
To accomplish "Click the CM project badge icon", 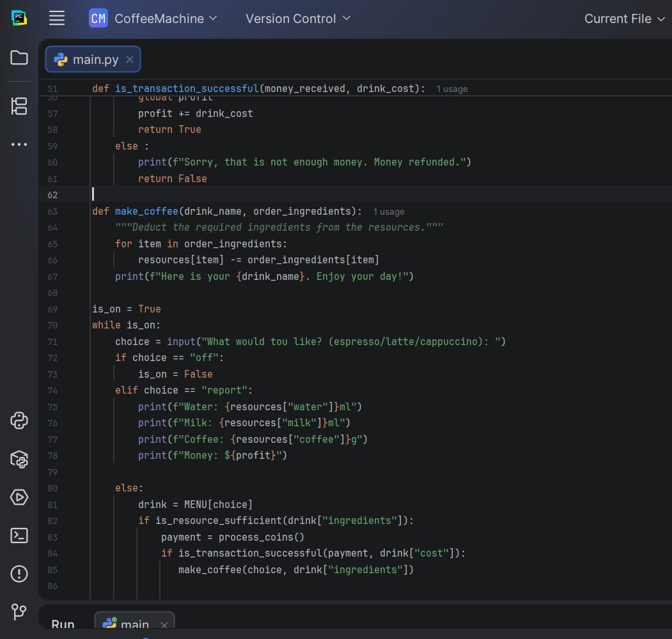I will (98, 19).
